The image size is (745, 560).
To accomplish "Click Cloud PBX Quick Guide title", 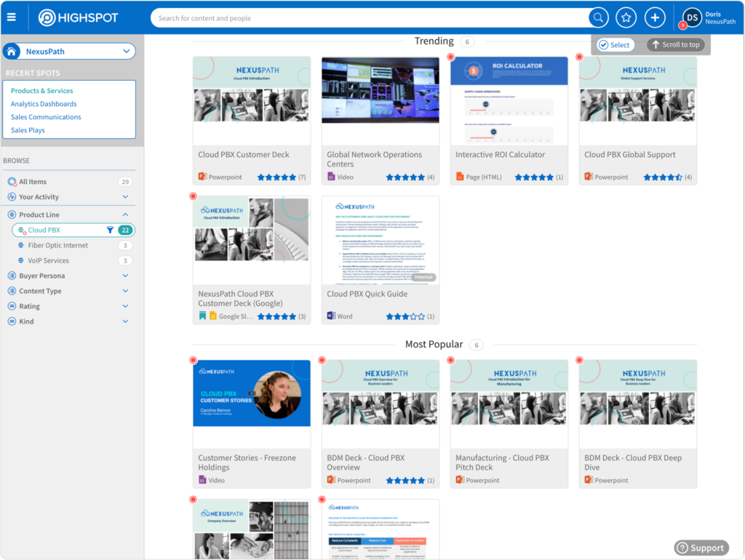I will point(367,294).
